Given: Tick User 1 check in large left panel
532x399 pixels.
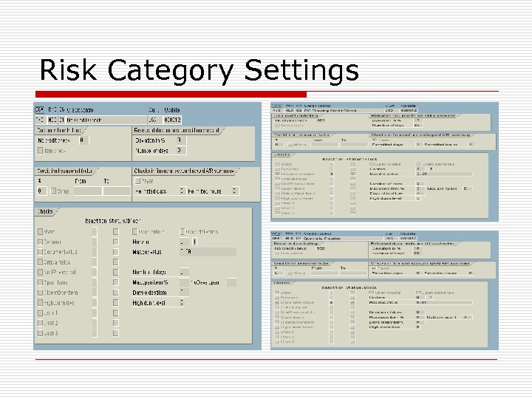Looking at the screenshot, I should point(41,313).
